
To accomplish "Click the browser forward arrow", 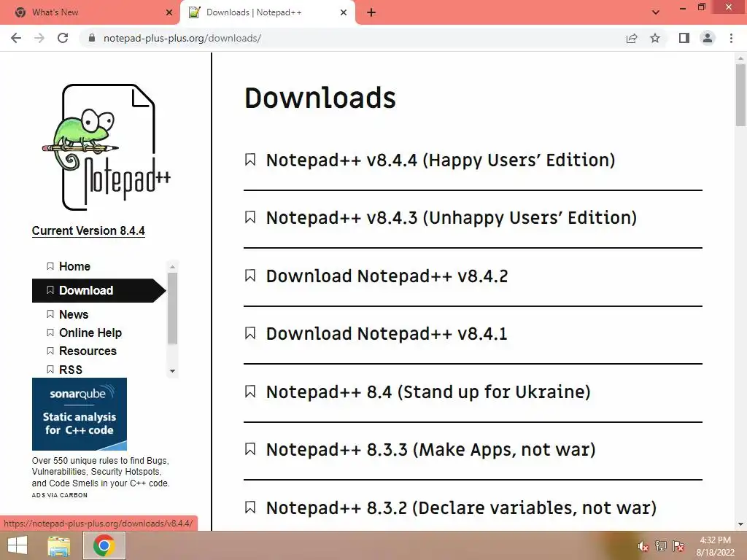I will pyautogui.click(x=39, y=38).
